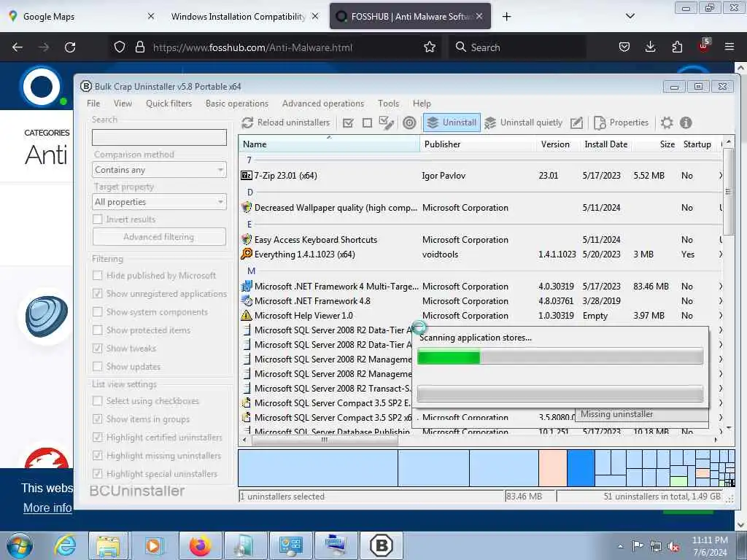Viewport: 747px width, 560px height.
Task: Open settings gear icon in toolbar
Action: pos(667,122)
